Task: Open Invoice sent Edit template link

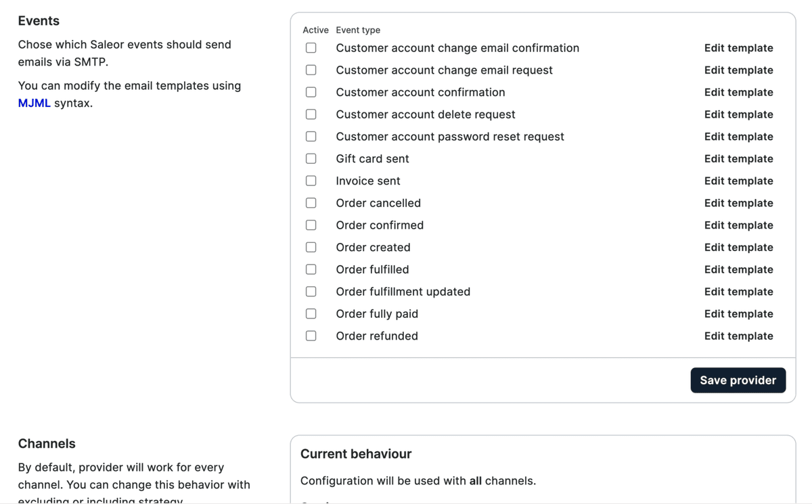Action: 738,181
